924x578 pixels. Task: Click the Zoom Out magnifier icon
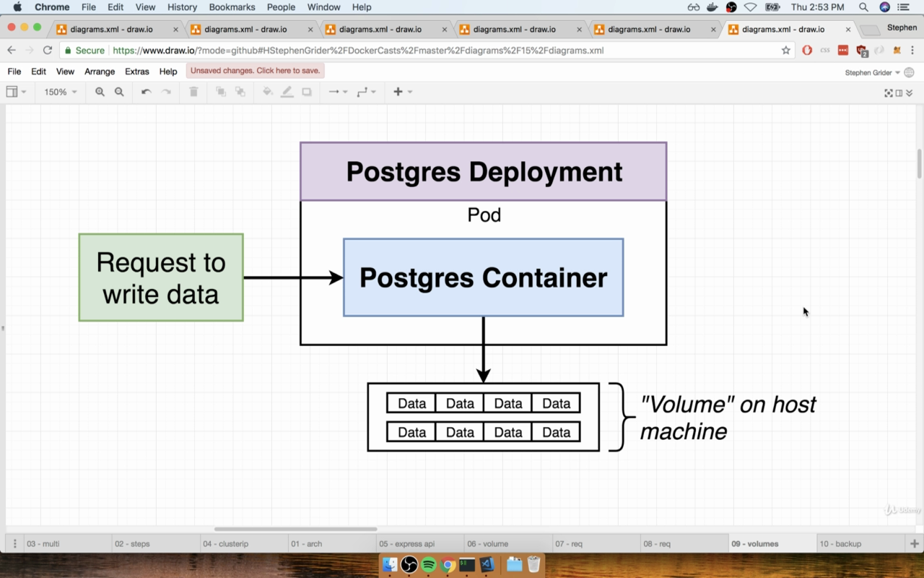(x=119, y=92)
